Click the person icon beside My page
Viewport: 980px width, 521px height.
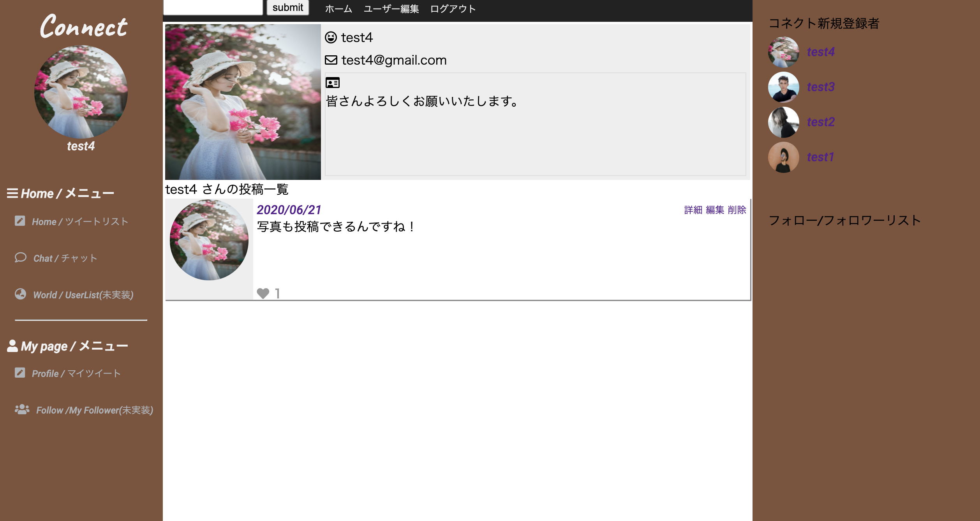pos(12,346)
